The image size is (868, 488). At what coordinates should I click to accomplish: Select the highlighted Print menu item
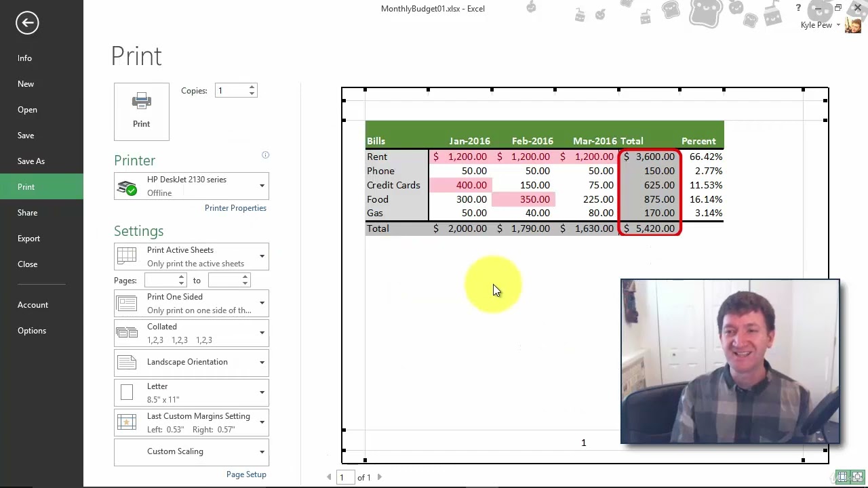41,187
